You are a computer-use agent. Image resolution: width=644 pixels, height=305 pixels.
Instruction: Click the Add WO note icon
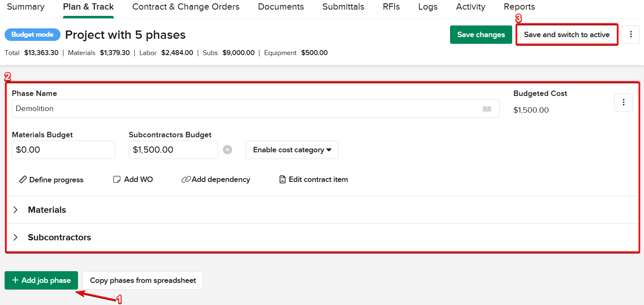pyautogui.click(x=117, y=180)
